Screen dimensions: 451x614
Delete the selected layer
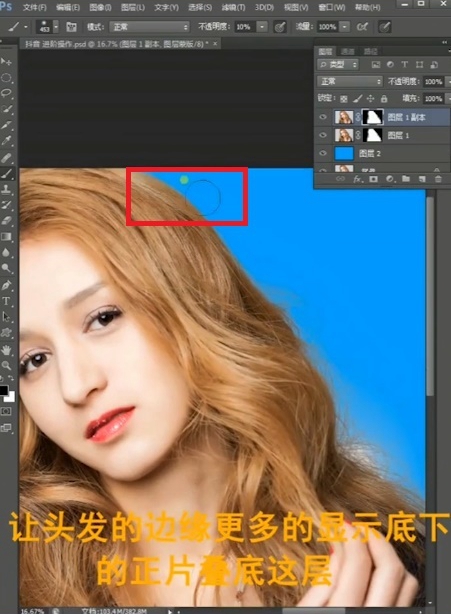[438, 179]
